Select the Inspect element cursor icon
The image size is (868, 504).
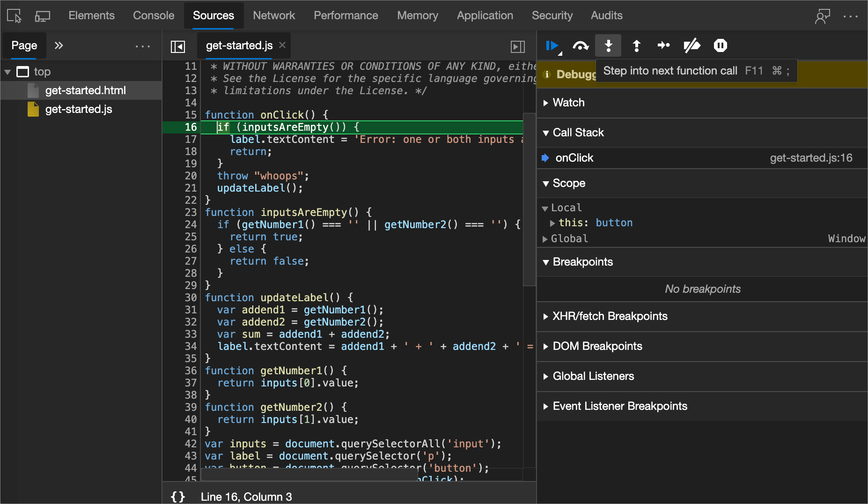point(14,15)
